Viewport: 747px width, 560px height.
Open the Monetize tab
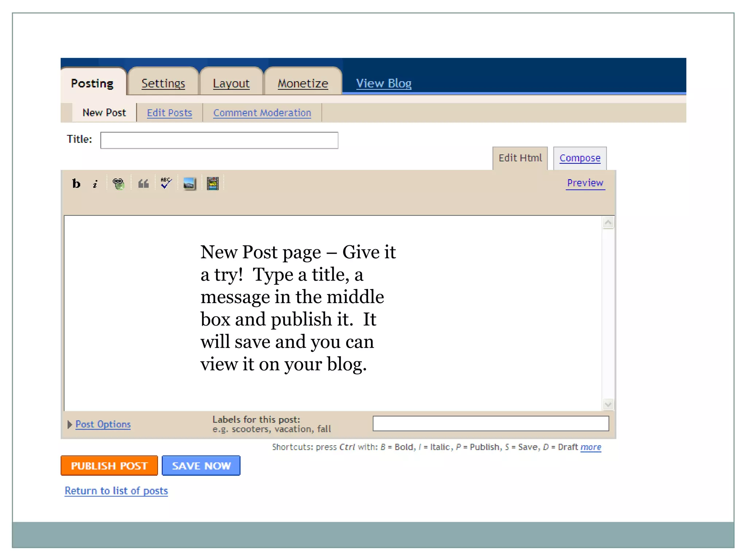[x=303, y=83]
